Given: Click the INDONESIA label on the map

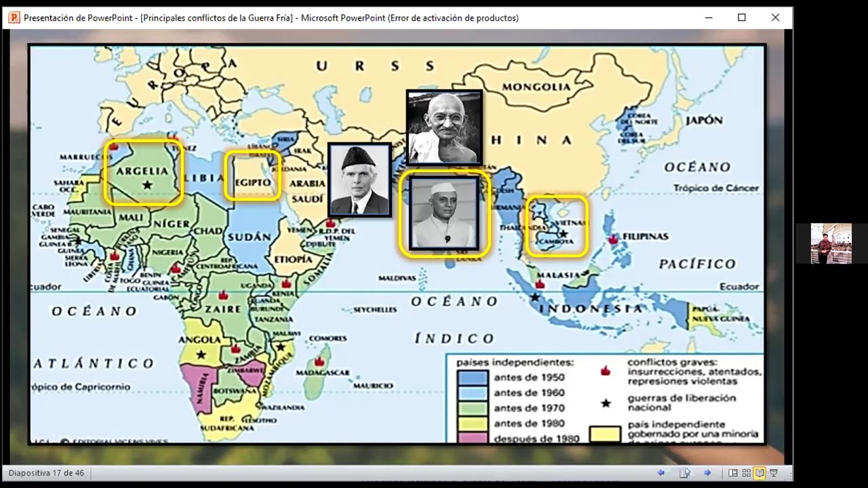Looking at the screenshot, I should coord(591,308).
